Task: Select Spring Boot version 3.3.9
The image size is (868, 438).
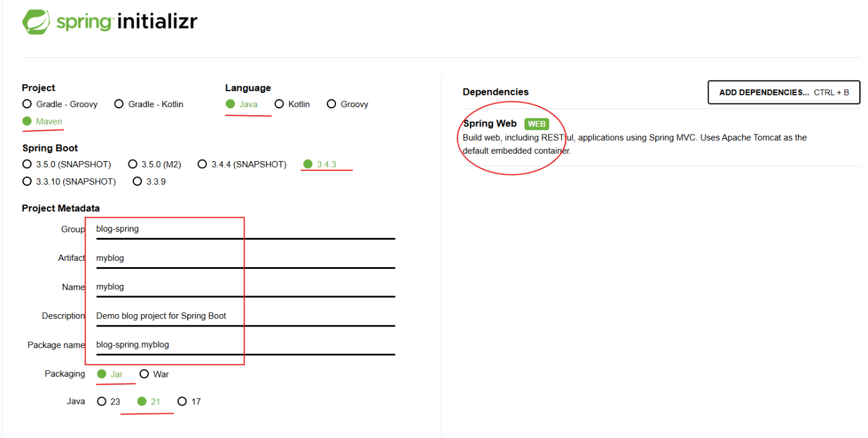Action: tap(149, 182)
